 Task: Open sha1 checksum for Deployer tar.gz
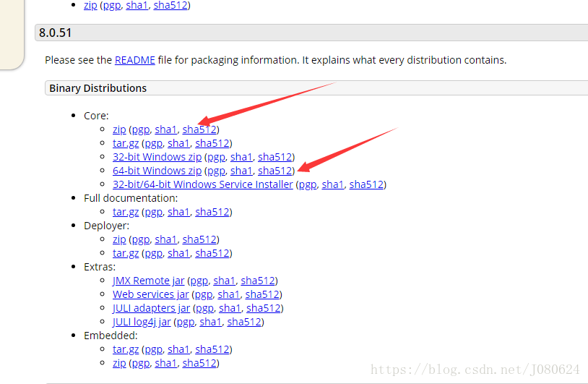point(178,253)
